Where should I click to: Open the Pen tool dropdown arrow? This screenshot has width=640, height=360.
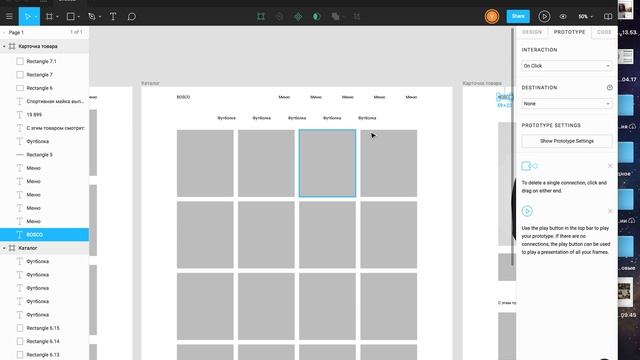tap(100, 17)
